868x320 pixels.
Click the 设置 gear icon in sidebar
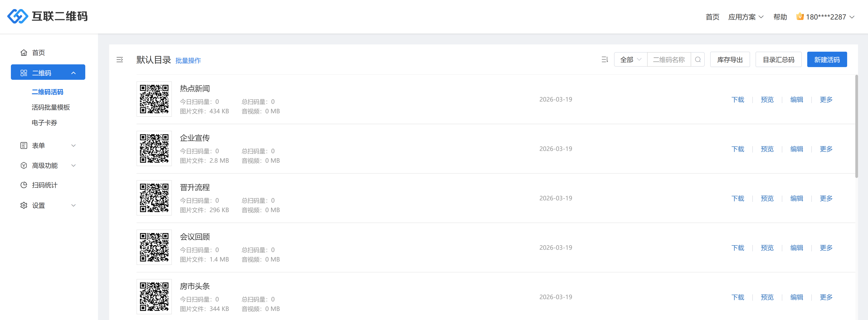click(24, 206)
